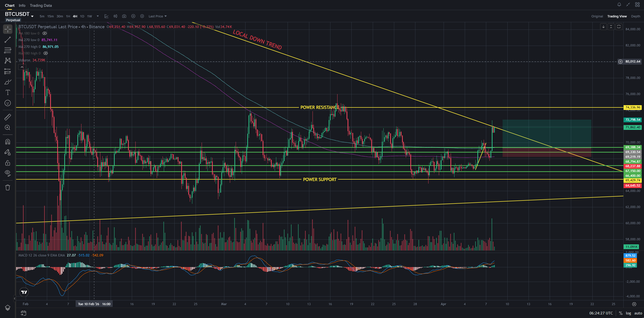Image resolution: width=644 pixels, height=318 pixels.
Task: Select the ruler measure tool
Action: [8, 117]
